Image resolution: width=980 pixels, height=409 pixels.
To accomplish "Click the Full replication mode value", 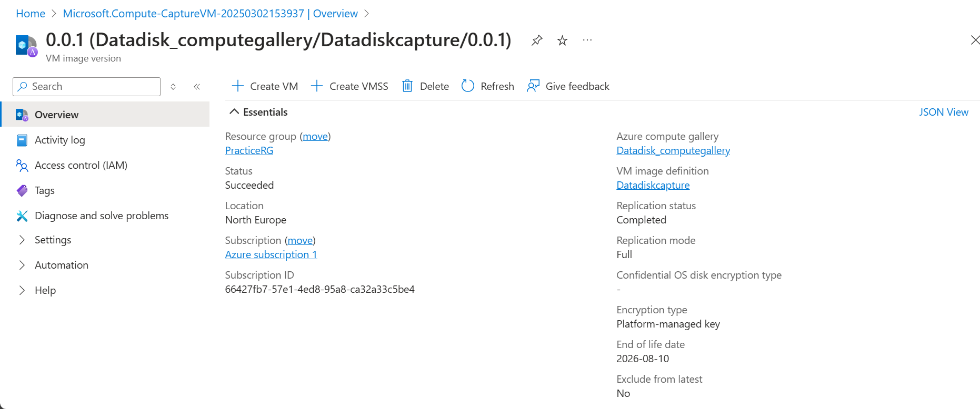I will pyautogui.click(x=624, y=254).
